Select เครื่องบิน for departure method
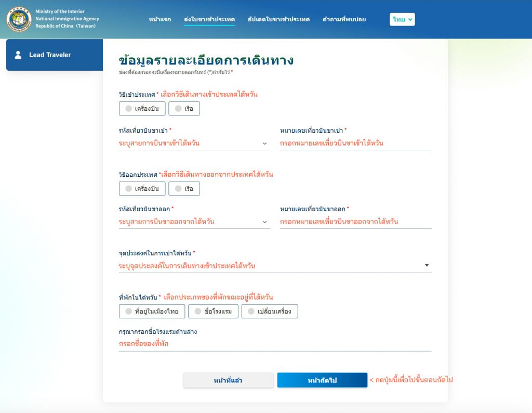Viewport: 532px width, 413px height. click(142, 189)
